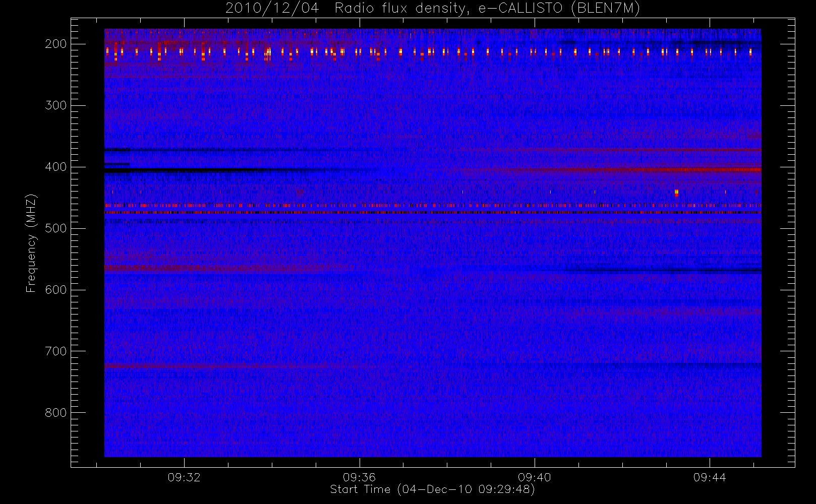Click the Start Time axis title
This screenshot has width=816, height=504.
tap(433, 489)
